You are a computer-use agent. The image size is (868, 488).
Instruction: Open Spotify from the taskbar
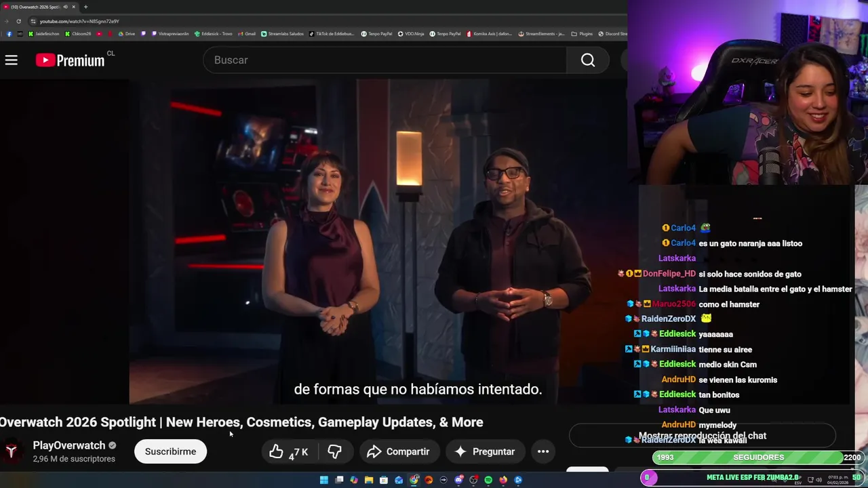[x=488, y=480]
